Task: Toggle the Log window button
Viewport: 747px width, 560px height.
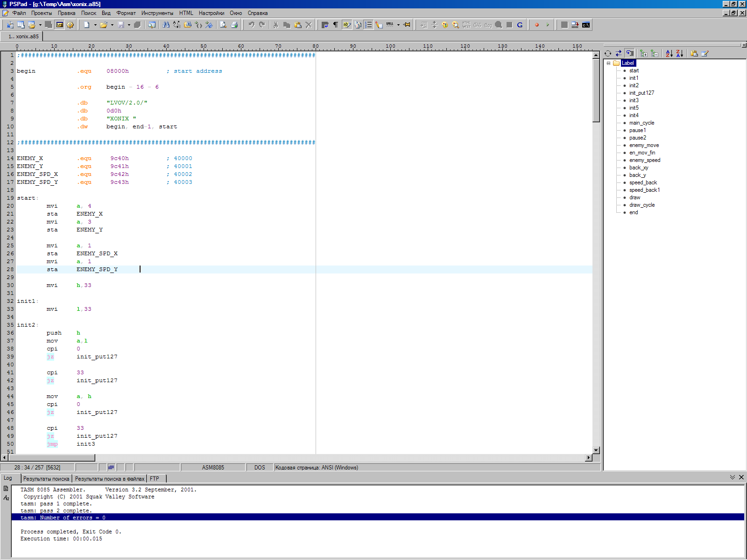Action: coord(60,25)
